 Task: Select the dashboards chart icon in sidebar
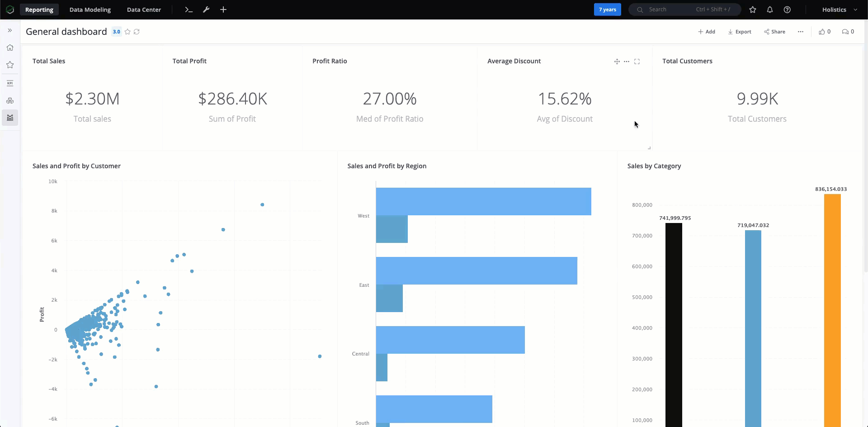10,118
